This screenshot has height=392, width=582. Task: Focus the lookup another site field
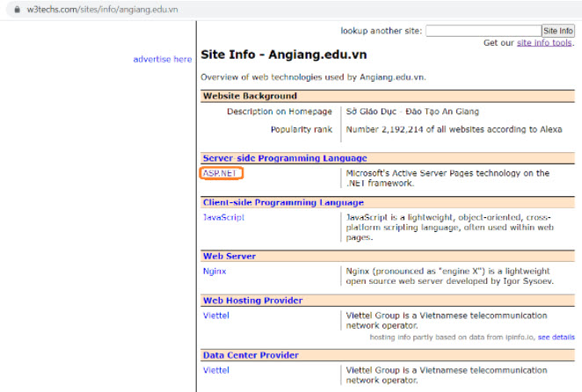point(484,31)
